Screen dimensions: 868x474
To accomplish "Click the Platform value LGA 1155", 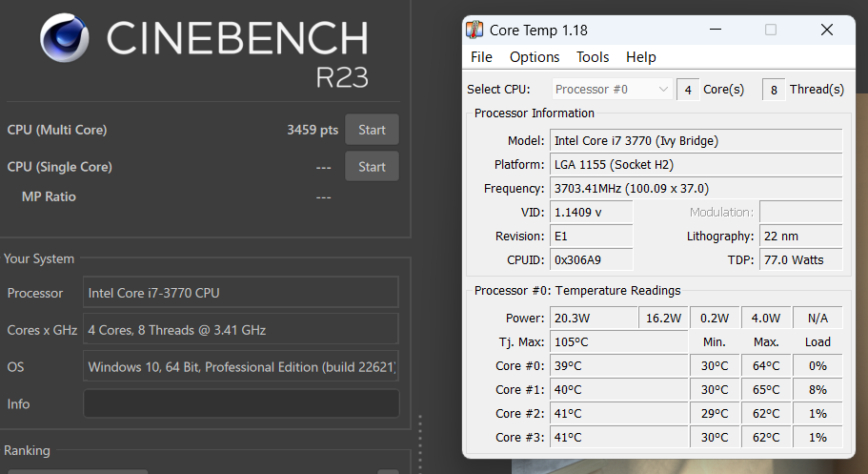I will tap(696, 165).
